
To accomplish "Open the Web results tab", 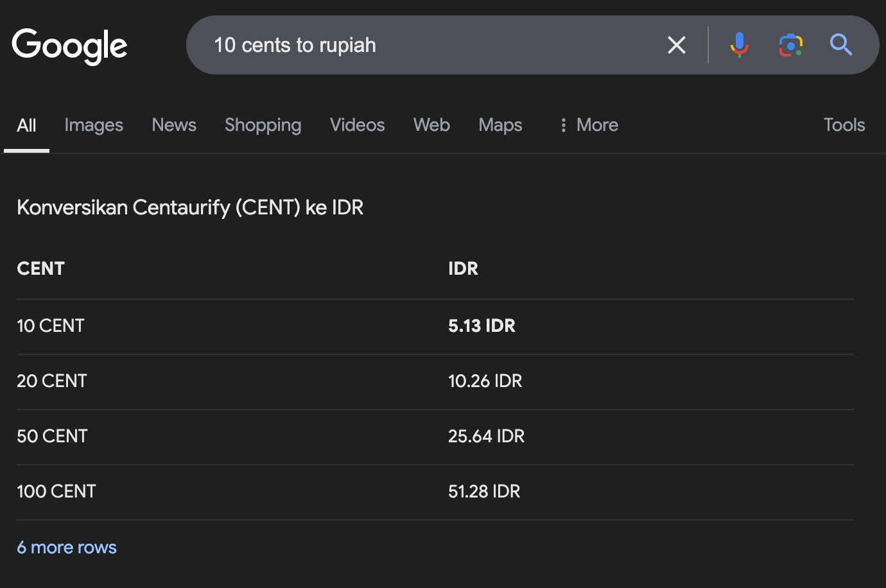I will (x=431, y=125).
